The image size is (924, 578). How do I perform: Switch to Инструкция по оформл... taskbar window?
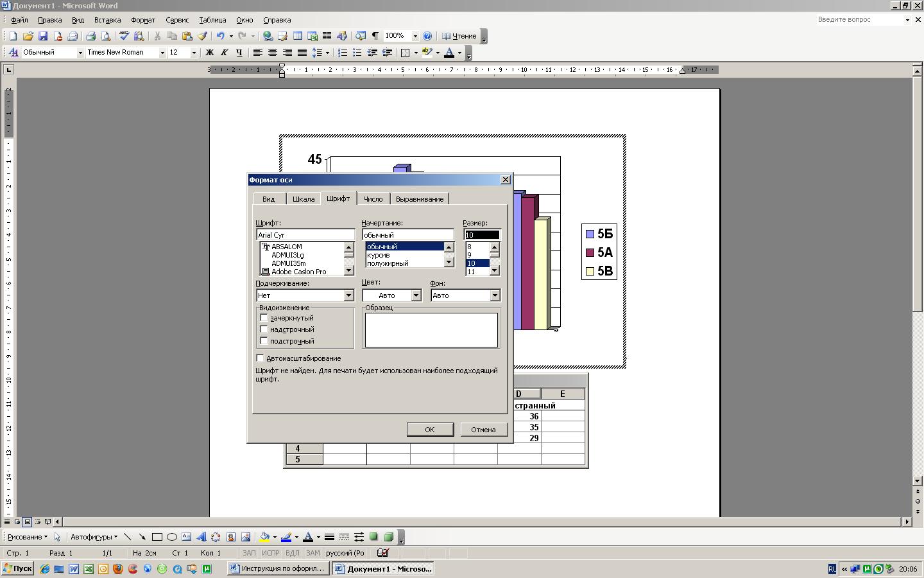click(278, 568)
